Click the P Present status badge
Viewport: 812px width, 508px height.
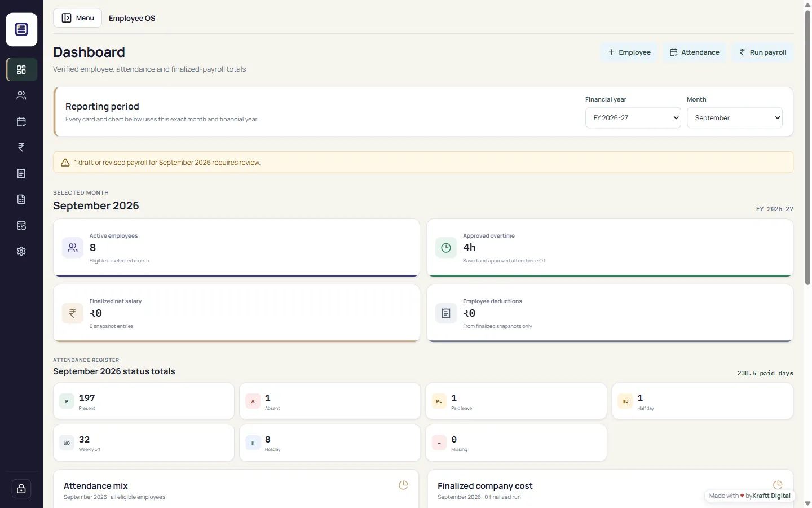pyautogui.click(x=67, y=401)
